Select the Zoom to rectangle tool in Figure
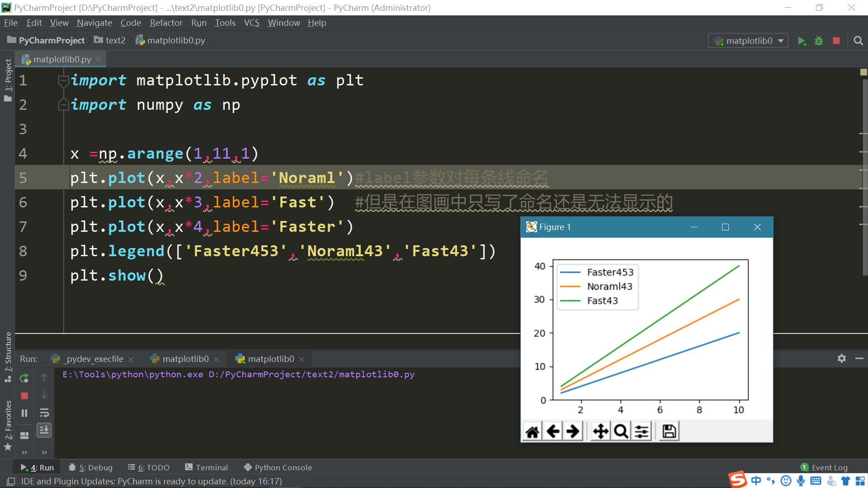868x488 pixels. tap(621, 432)
